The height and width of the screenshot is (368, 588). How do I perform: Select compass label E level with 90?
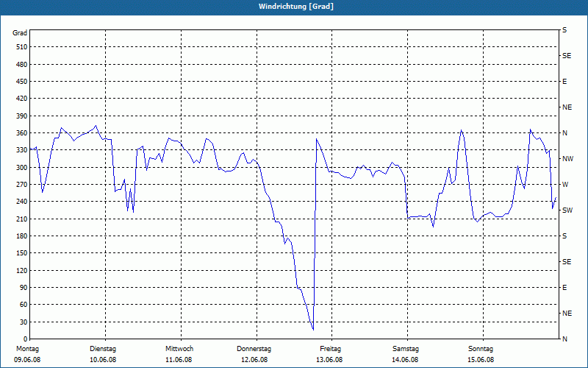point(564,288)
